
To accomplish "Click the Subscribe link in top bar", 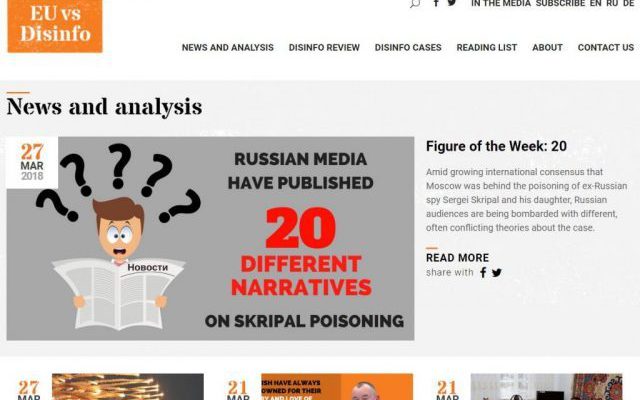I will [560, 3].
